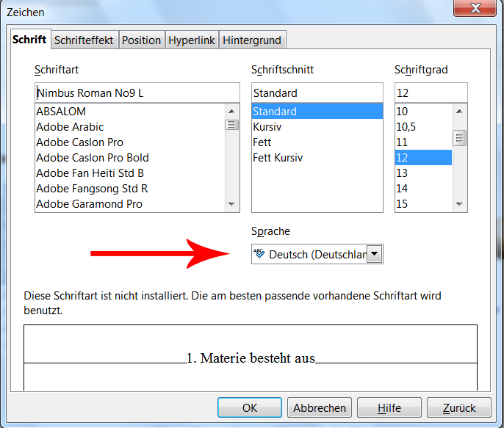Screen dimensions: 504x428
Task: Open Hilfe for this dialog
Action: point(389,408)
